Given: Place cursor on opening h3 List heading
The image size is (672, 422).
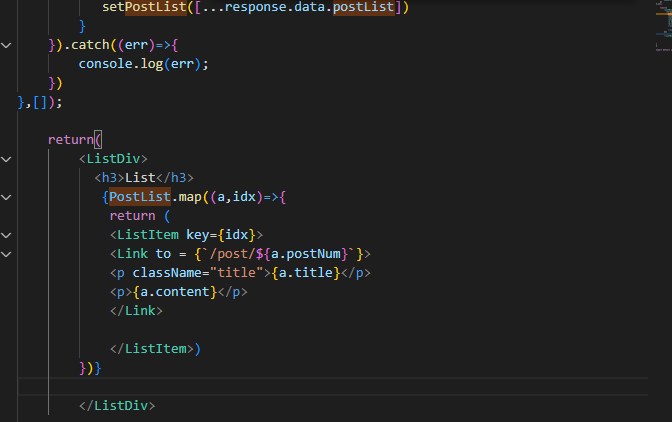Looking at the screenshot, I should [x=144, y=178].
